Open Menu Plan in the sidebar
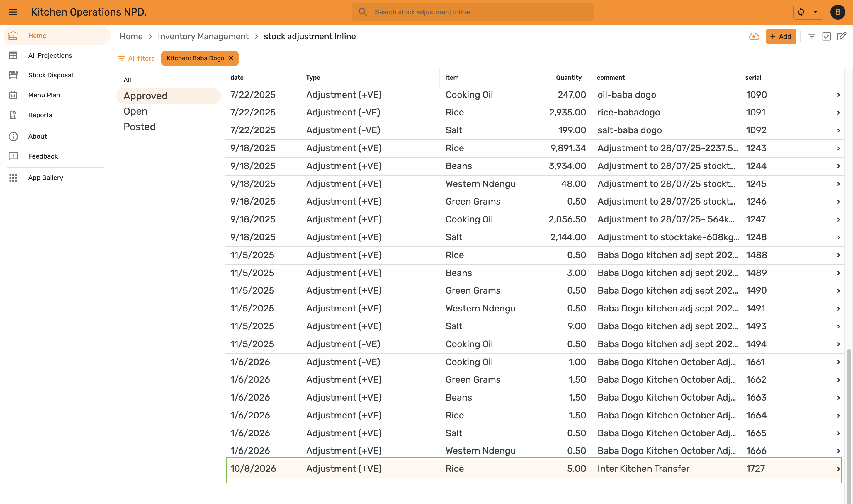 [x=57, y=95]
